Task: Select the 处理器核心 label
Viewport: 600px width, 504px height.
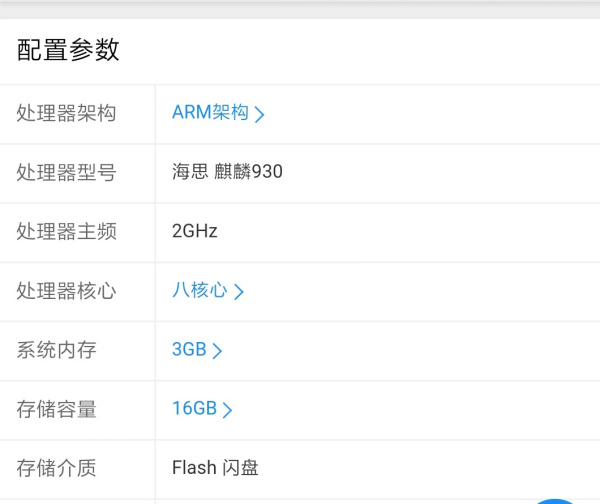Action: [66, 291]
